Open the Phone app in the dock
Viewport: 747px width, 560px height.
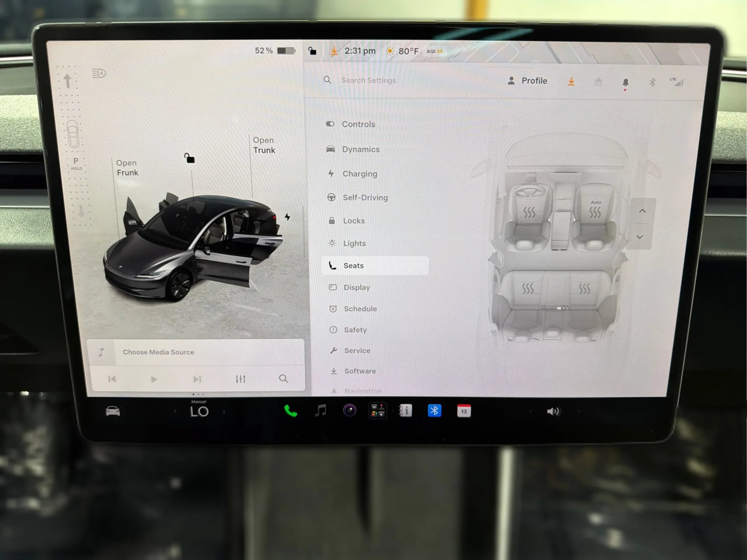(x=290, y=411)
